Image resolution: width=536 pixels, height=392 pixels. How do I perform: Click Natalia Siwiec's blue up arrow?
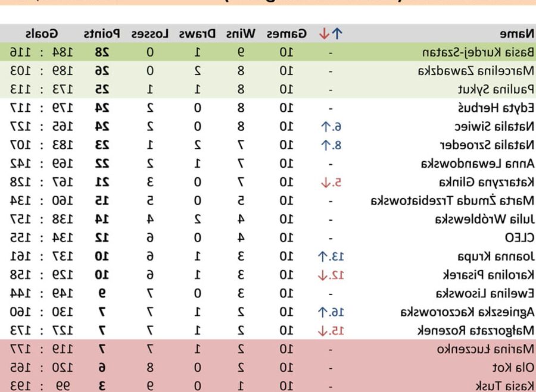point(325,127)
